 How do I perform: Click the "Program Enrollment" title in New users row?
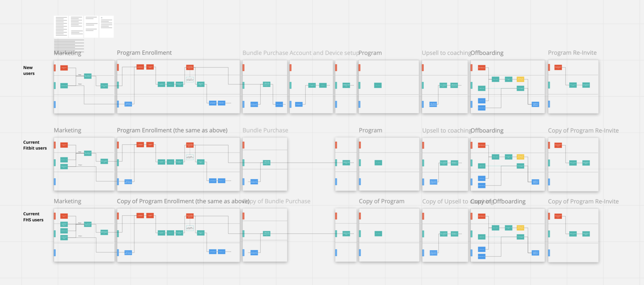coord(144,53)
